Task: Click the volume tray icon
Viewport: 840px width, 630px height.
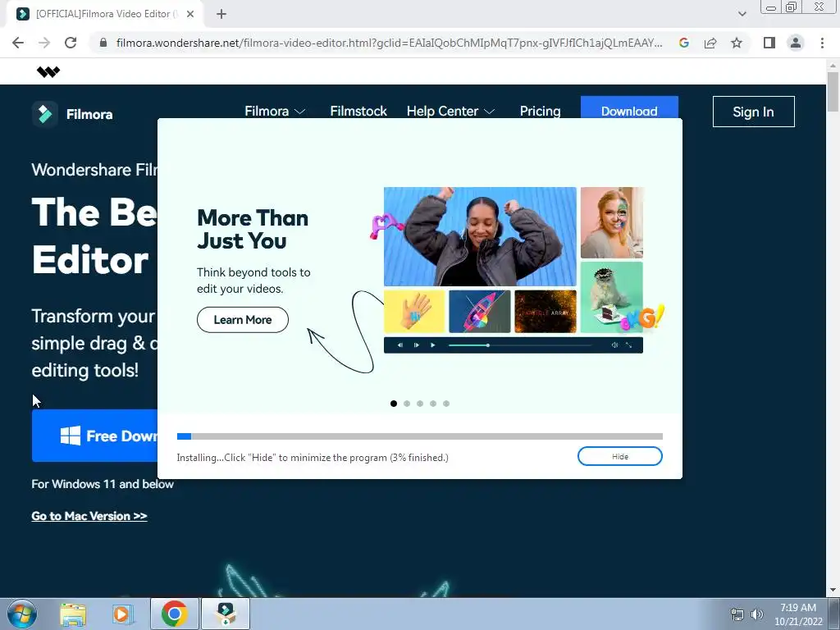Action: point(756,614)
